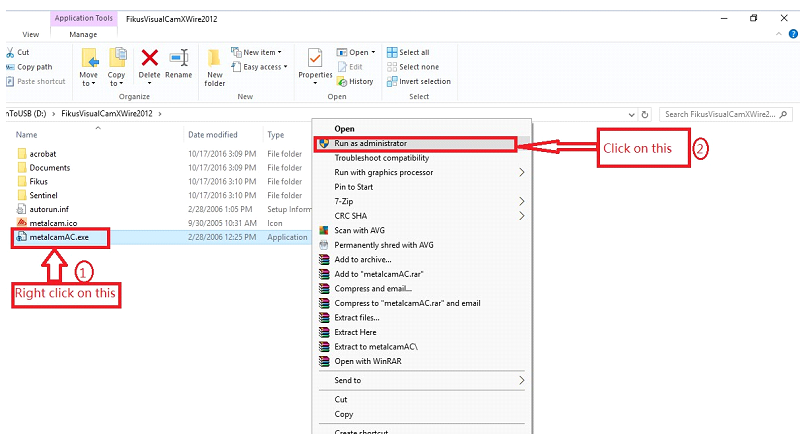Click Select all in ribbon
The image size is (812, 437).
408,52
